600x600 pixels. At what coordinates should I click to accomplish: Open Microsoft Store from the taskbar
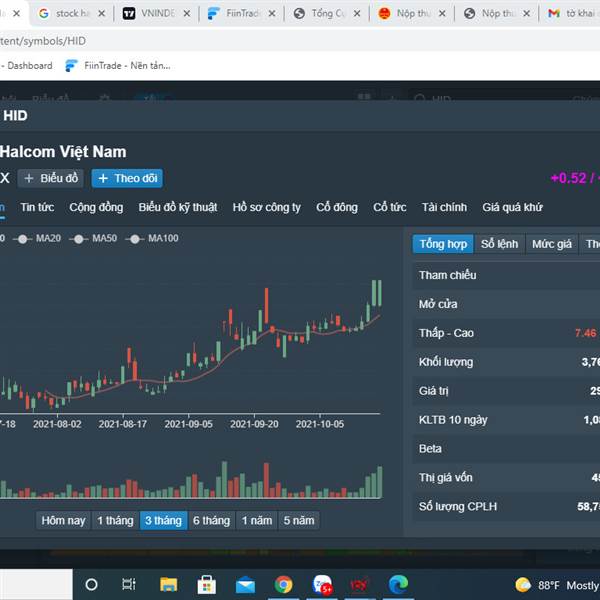click(207, 585)
